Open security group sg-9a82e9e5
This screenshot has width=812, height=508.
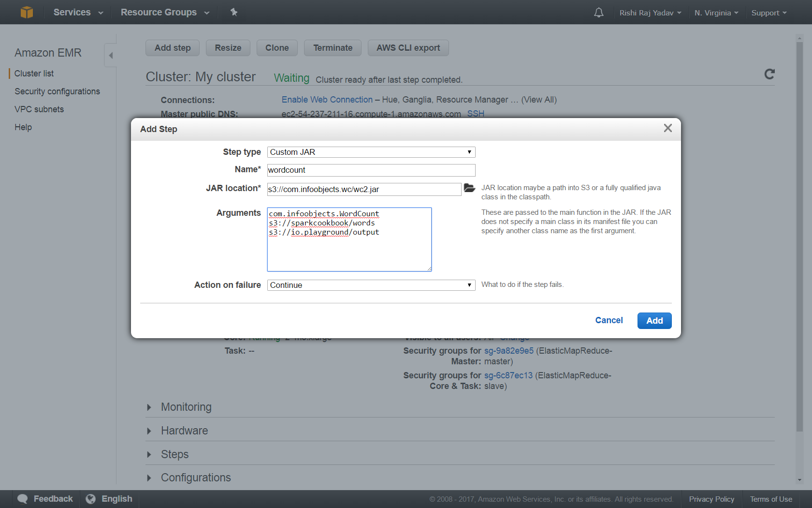pyautogui.click(x=509, y=351)
